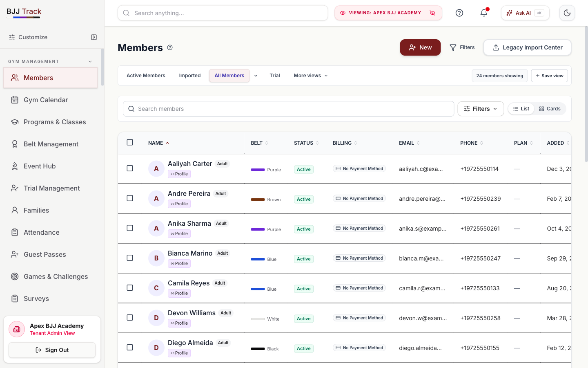The height and width of the screenshot is (368, 588).
Task: Click New member button
Action: coord(420,47)
